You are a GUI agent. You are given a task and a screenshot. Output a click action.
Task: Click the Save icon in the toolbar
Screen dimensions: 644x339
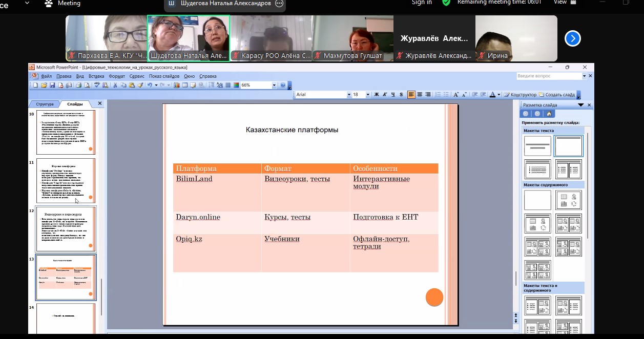(x=52, y=86)
